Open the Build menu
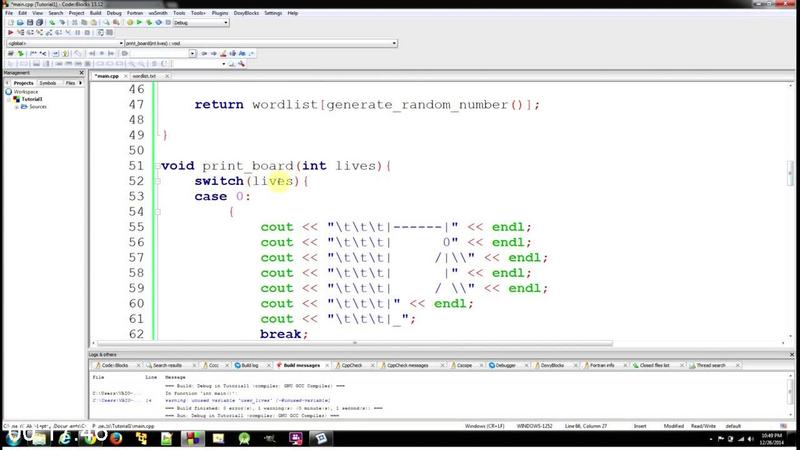The image size is (800, 450). point(95,13)
